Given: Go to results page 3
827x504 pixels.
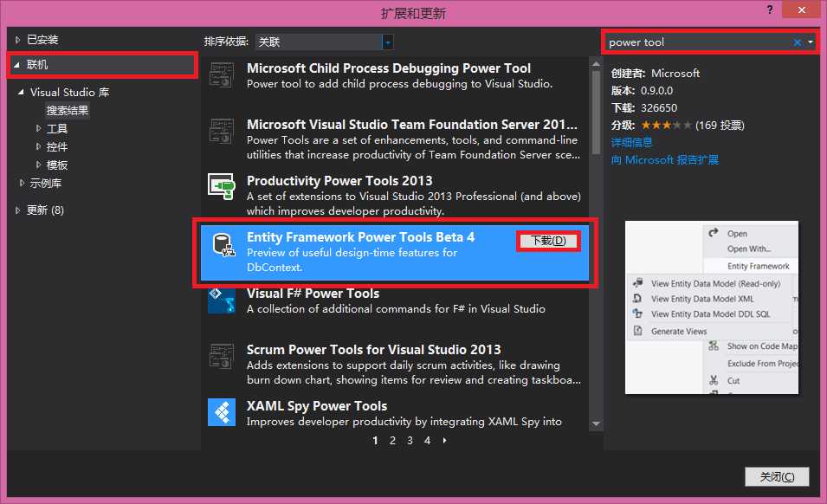Looking at the screenshot, I should pos(410,440).
